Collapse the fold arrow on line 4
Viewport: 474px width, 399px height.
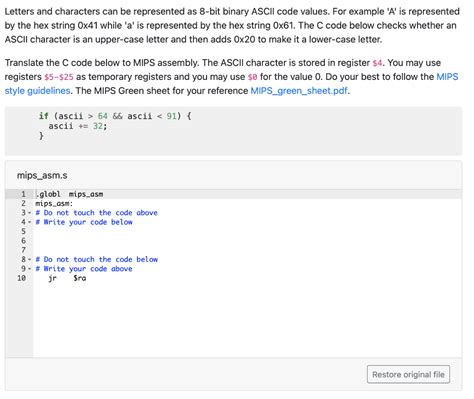tap(29, 222)
